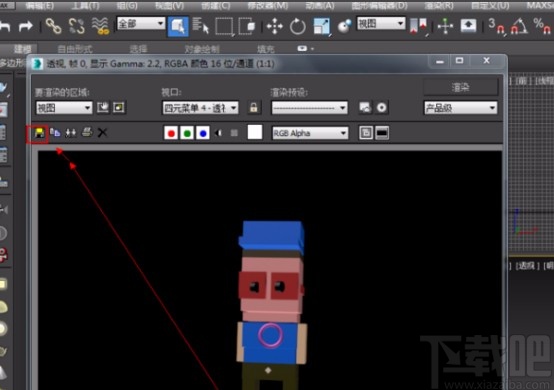Image resolution: width=554 pixels, height=390 pixels.
Task: Open the 动画(A) menu
Action: (x=319, y=6)
